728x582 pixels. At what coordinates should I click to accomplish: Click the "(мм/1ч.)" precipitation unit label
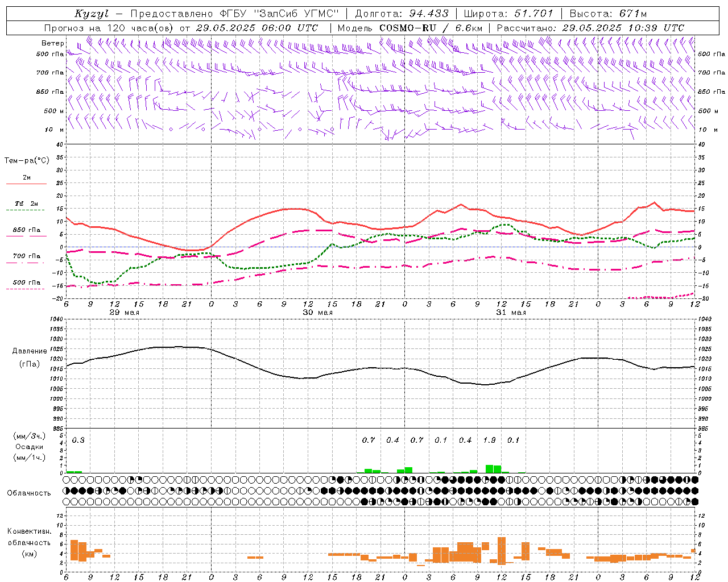(30, 458)
